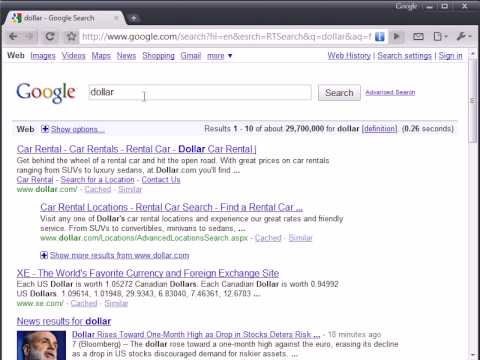This screenshot has height=360, width=480.
Task: Open the mail envelope icon in the toolbar
Action: click(418, 36)
